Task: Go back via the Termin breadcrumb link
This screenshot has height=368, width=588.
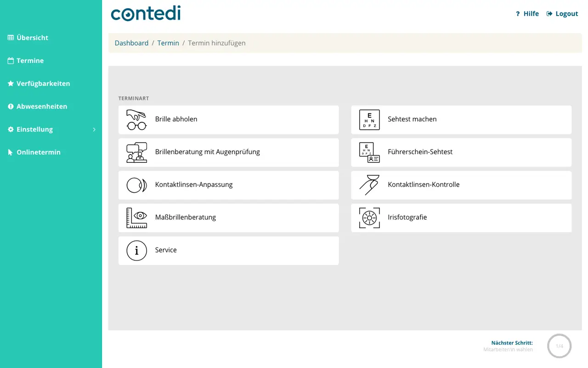Action: (x=168, y=43)
